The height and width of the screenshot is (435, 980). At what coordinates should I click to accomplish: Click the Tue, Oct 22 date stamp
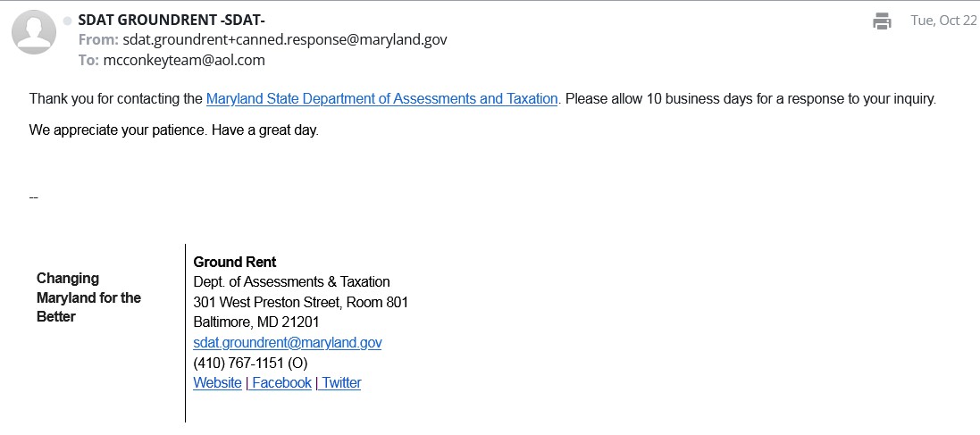(x=943, y=21)
